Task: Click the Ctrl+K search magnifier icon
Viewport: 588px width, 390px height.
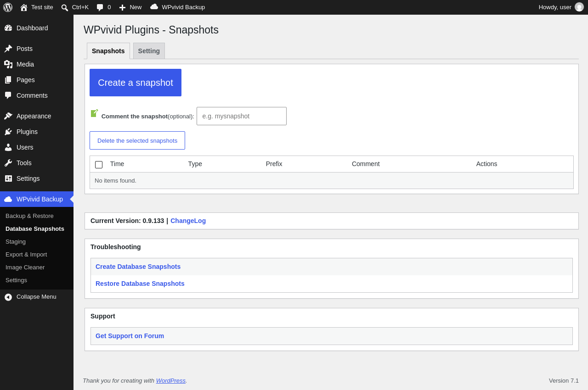Action: [x=65, y=7]
